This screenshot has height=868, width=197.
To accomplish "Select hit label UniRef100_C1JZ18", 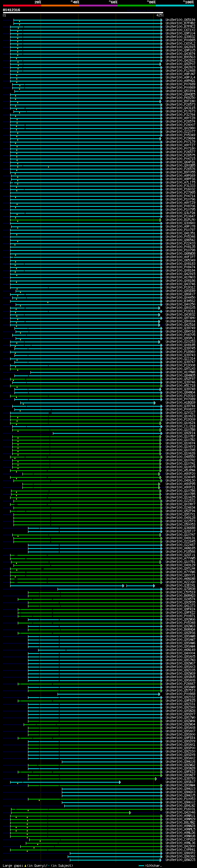I will tap(180, 426).
